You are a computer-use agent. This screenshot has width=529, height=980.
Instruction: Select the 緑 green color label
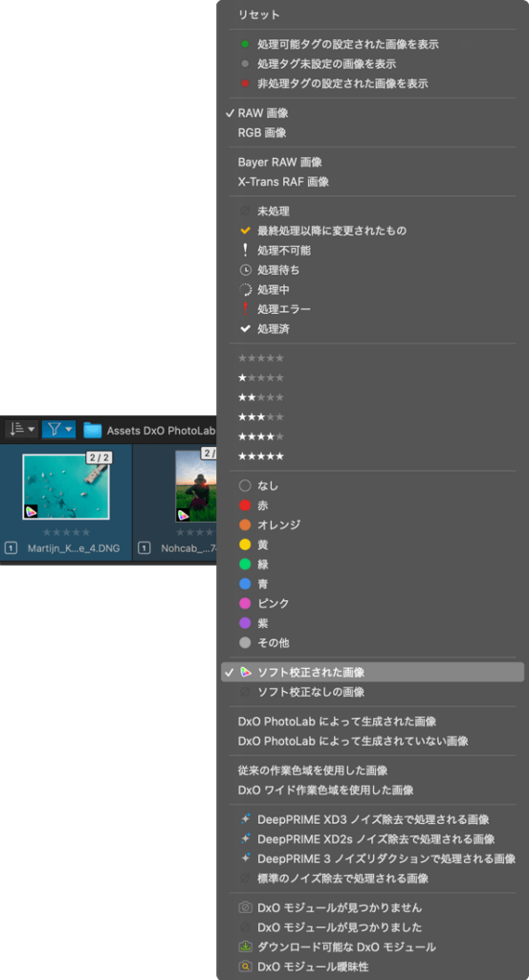(x=372, y=564)
